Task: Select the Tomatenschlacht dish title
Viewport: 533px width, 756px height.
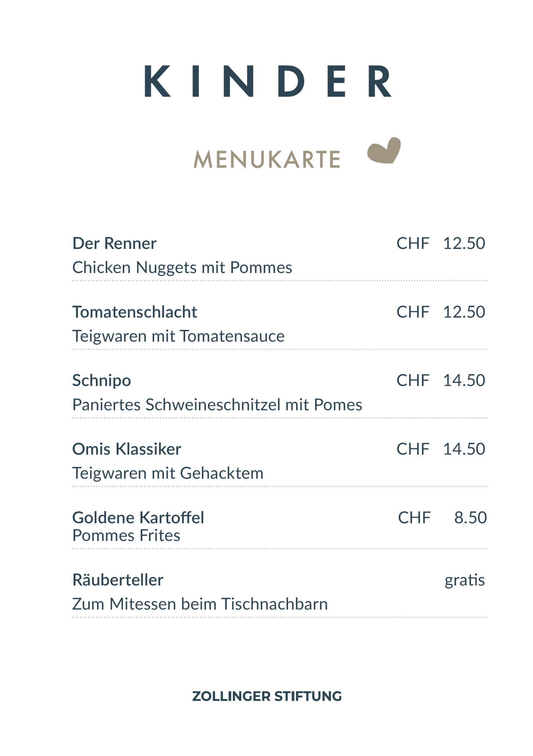Action: [135, 312]
